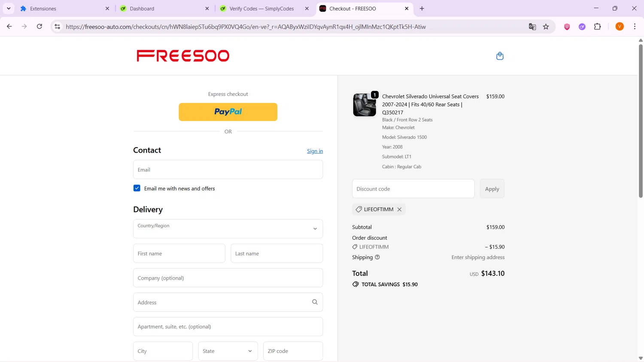Click the '– $15.90' discount amount

pyautogui.click(x=495, y=247)
